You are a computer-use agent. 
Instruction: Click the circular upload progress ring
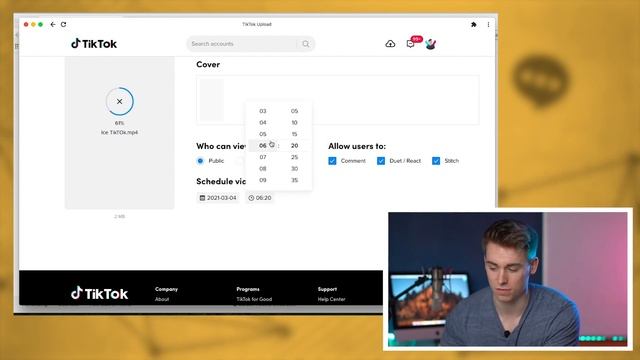pos(120,101)
